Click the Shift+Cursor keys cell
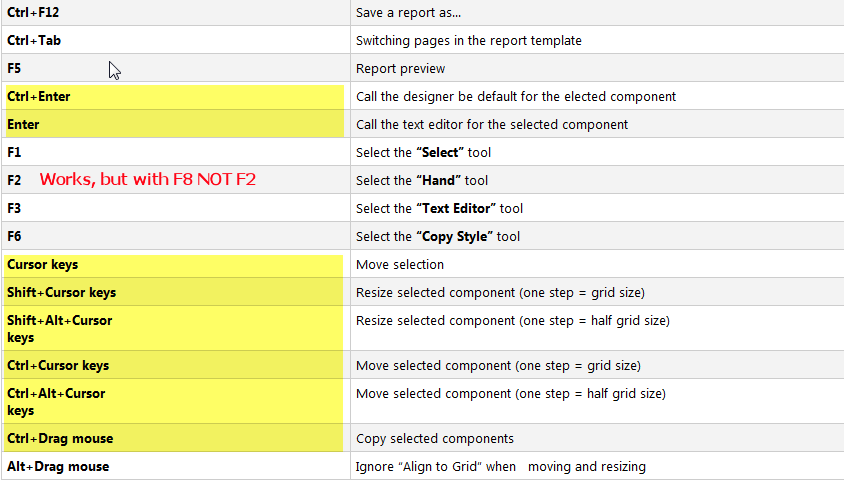 (x=174, y=292)
